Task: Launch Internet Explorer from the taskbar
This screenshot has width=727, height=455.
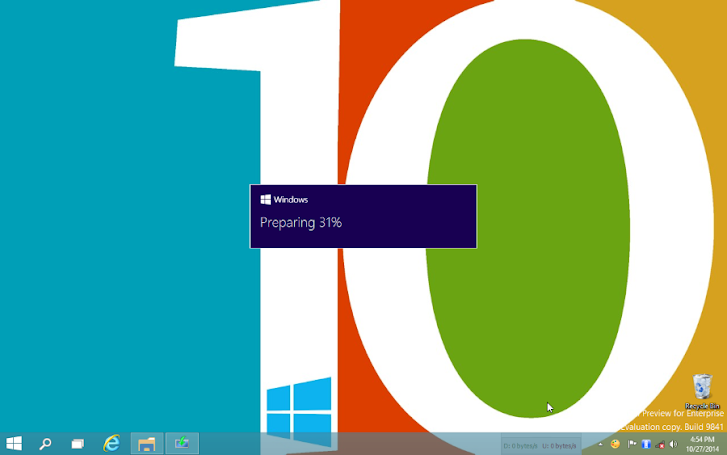Action: coord(111,443)
